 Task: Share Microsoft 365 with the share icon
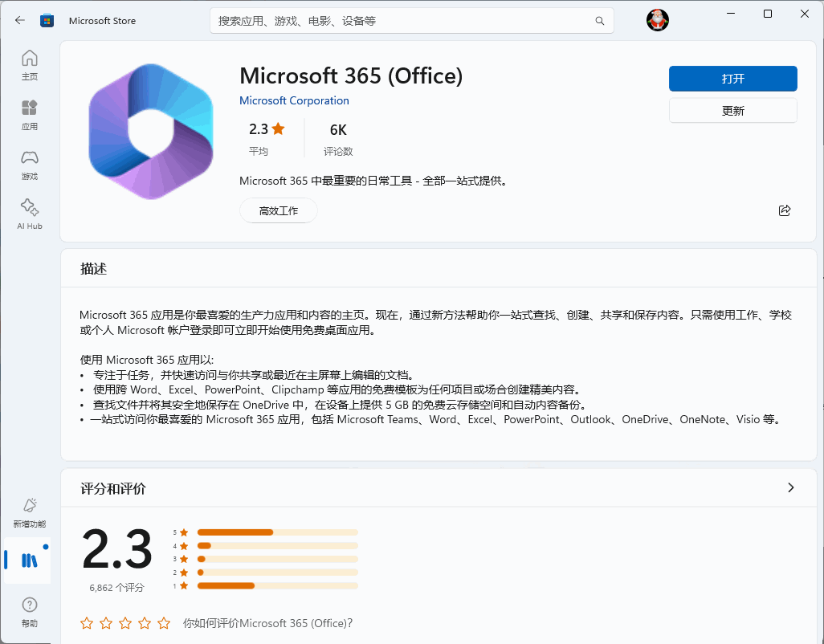tap(784, 210)
